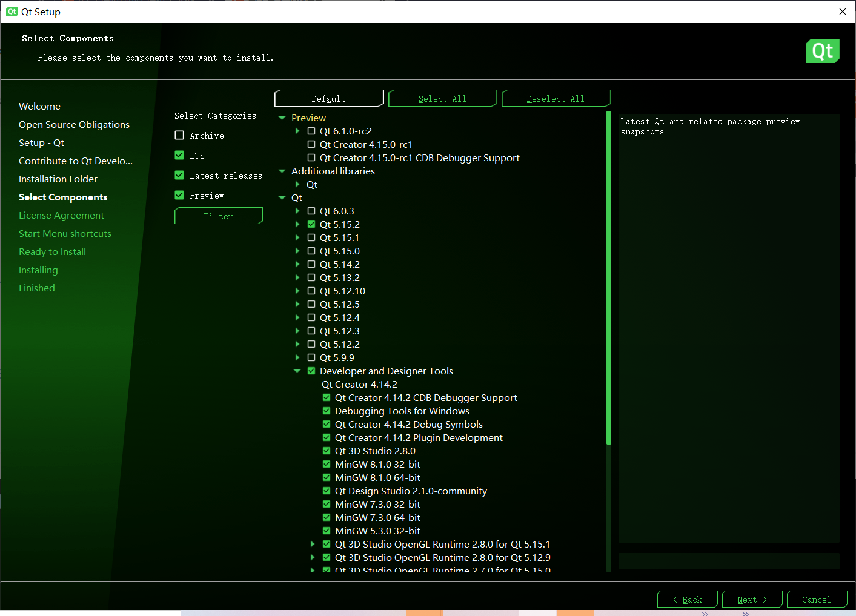The width and height of the screenshot is (856, 616).
Task: Select Installation Folder step
Action: tap(58, 179)
